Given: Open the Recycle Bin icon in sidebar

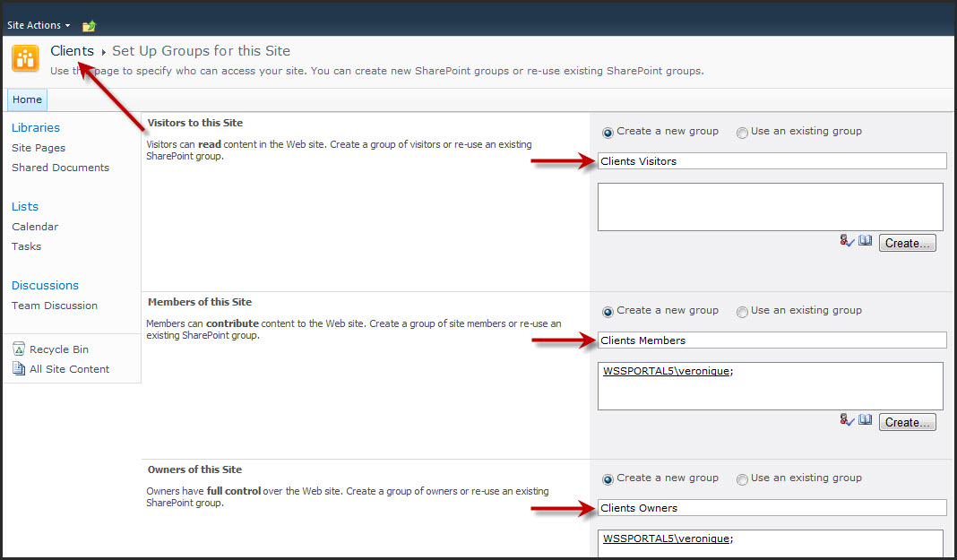Looking at the screenshot, I should tap(19, 349).
